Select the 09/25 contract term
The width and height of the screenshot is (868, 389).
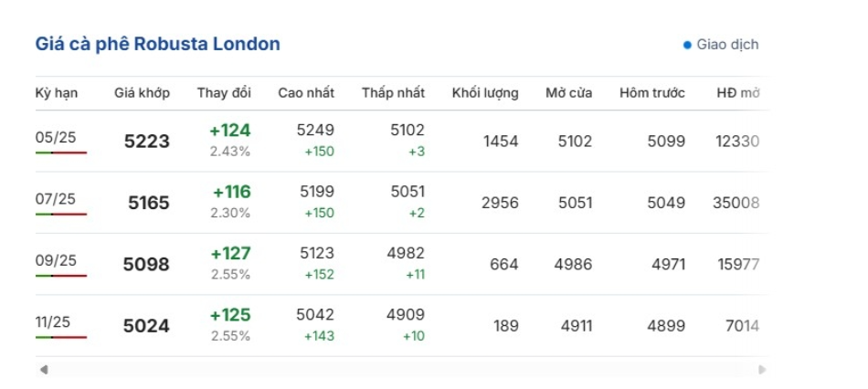coord(56,259)
